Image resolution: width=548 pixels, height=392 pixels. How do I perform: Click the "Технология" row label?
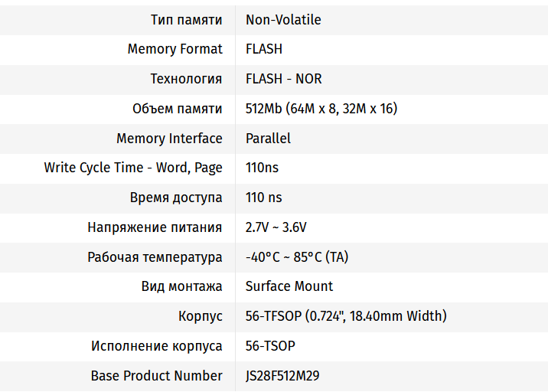coord(186,79)
